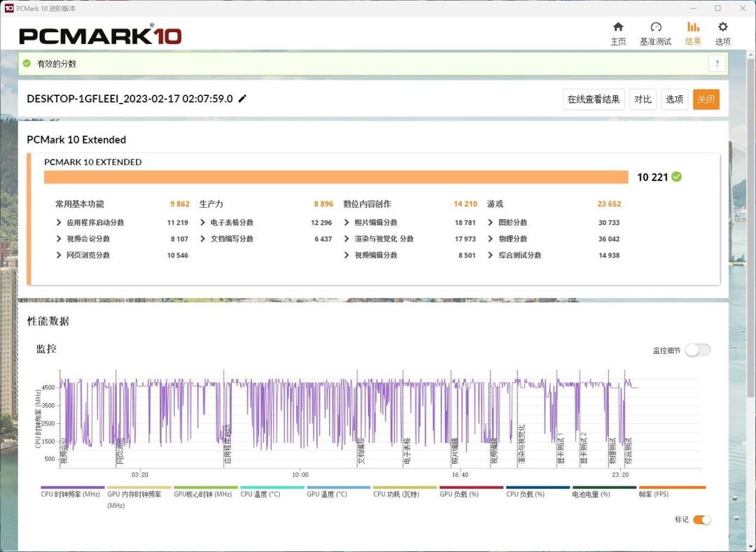
Task: Select the GPU 内存时钟频率 legend swatch
Action: (x=139, y=488)
